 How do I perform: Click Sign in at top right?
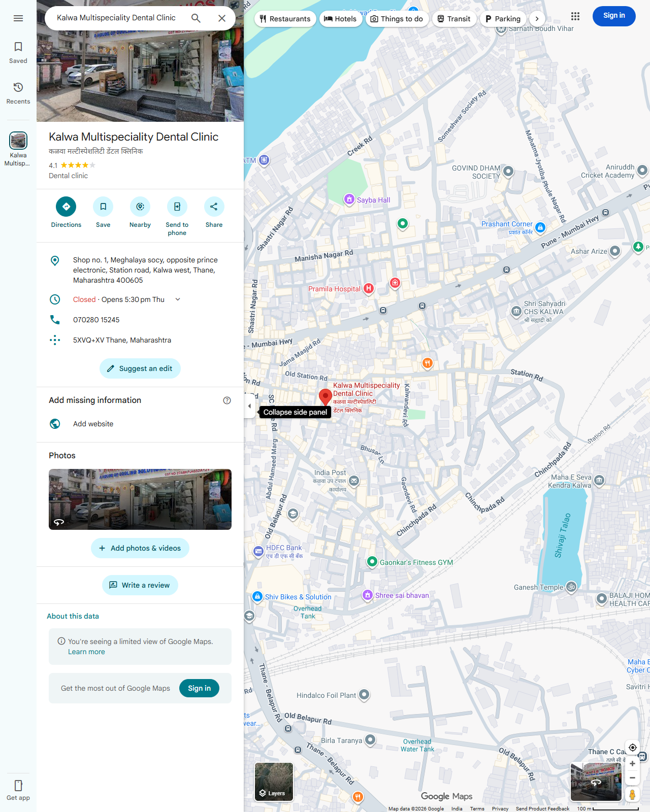[614, 16]
